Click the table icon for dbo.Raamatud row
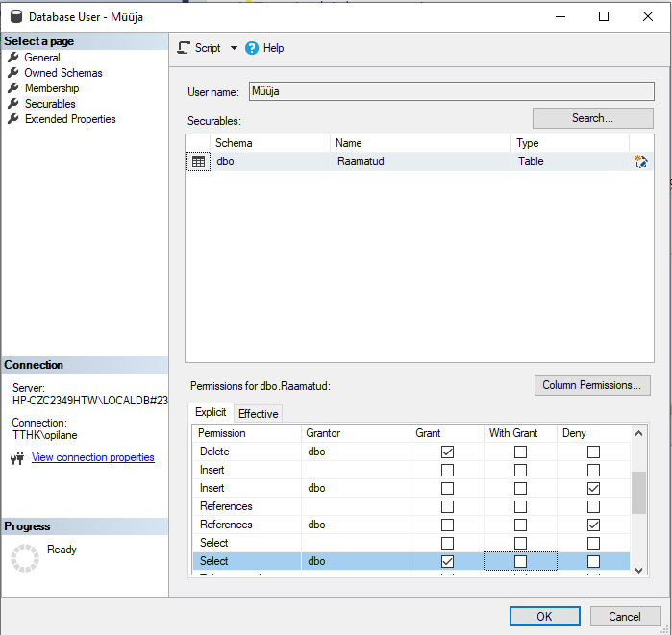 point(198,162)
